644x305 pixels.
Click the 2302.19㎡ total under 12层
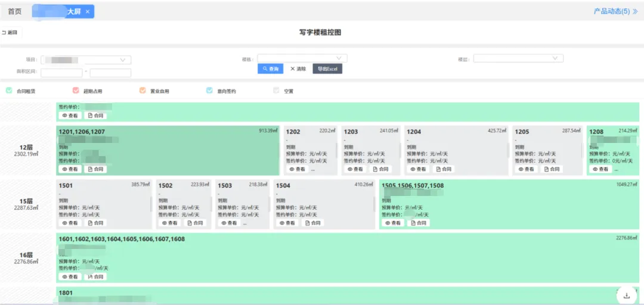(26, 154)
